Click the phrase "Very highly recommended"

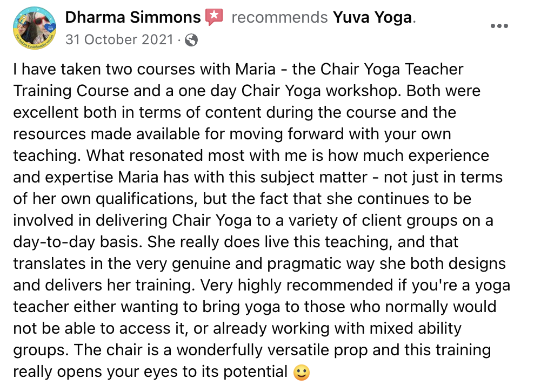pyautogui.click(x=296, y=285)
